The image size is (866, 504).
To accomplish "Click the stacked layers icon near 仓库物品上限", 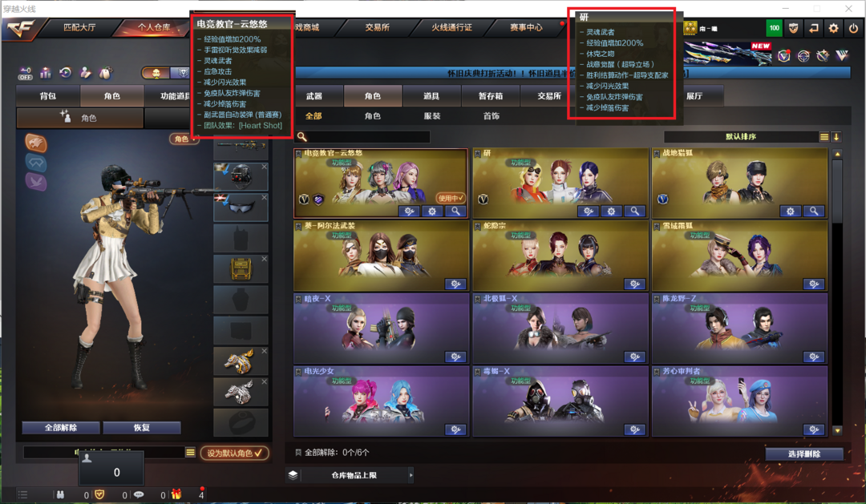I will tap(293, 474).
